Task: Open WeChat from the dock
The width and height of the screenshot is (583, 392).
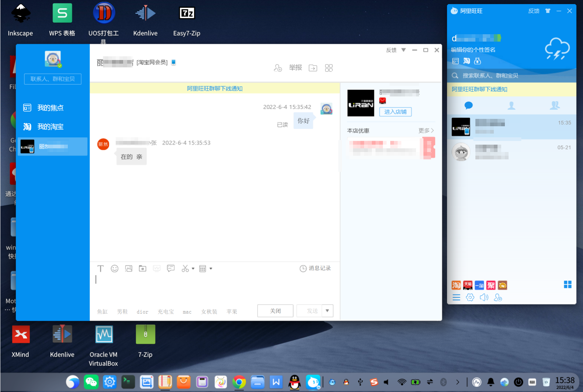Action: coord(91,382)
